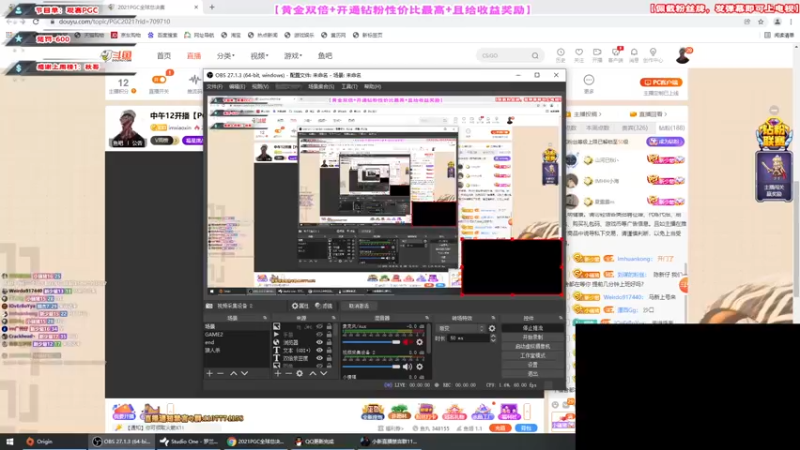Move source down in sources list
This screenshot has width=800, height=450.
pyautogui.click(x=323, y=373)
